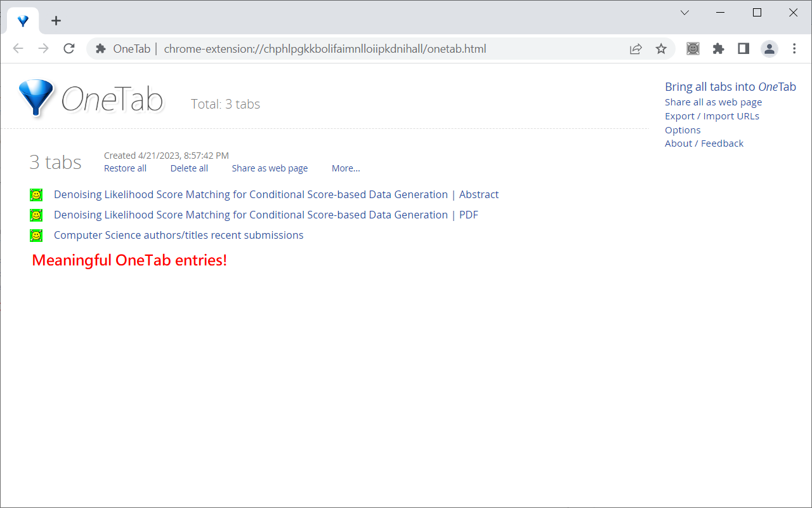Click the gray face extension icon in toolbar
This screenshot has width=812, height=508.
click(693, 49)
